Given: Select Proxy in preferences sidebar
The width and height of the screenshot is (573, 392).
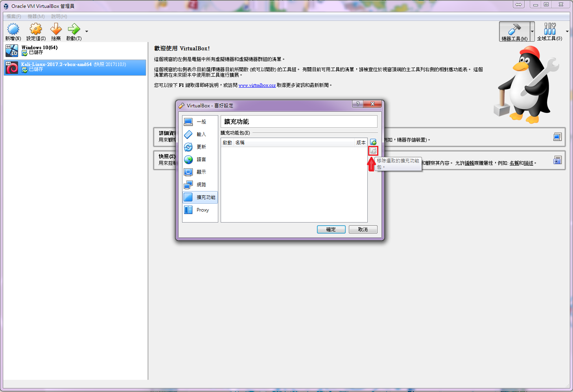Looking at the screenshot, I should click(202, 210).
